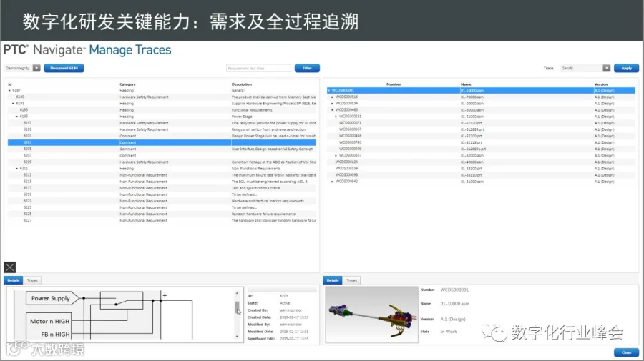Image resolution: width=644 pixels, height=361 pixels.
Task: Click the 01-40000.asm name cell
Action: coord(472,162)
